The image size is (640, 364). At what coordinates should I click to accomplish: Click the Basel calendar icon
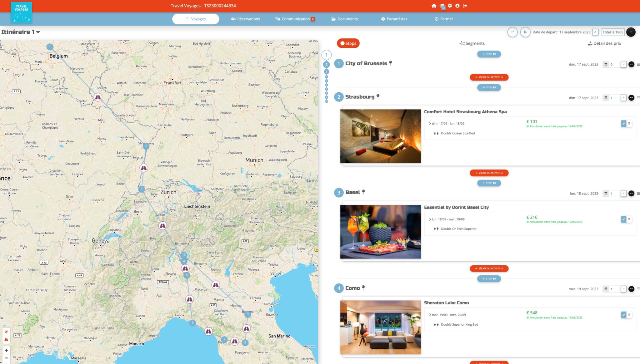tap(606, 193)
